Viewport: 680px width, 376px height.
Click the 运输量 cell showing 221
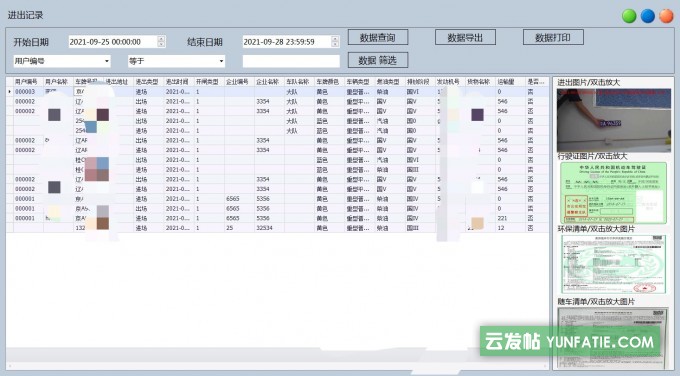[x=510, y=218]
